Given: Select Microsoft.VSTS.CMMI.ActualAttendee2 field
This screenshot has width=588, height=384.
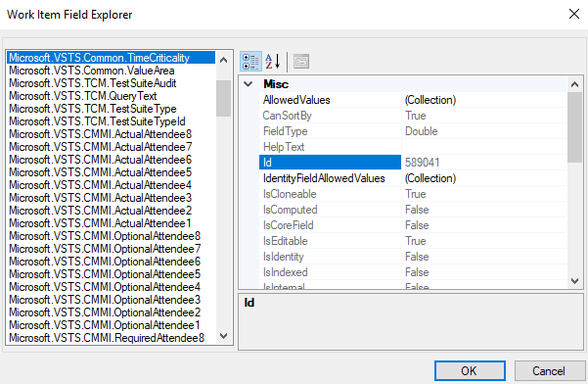Looking at the screenshot, I should 112,211.
